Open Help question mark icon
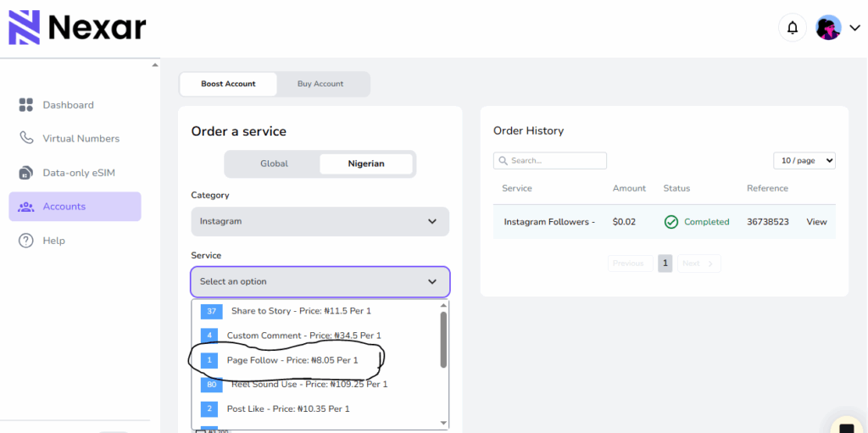 [26, 241]
